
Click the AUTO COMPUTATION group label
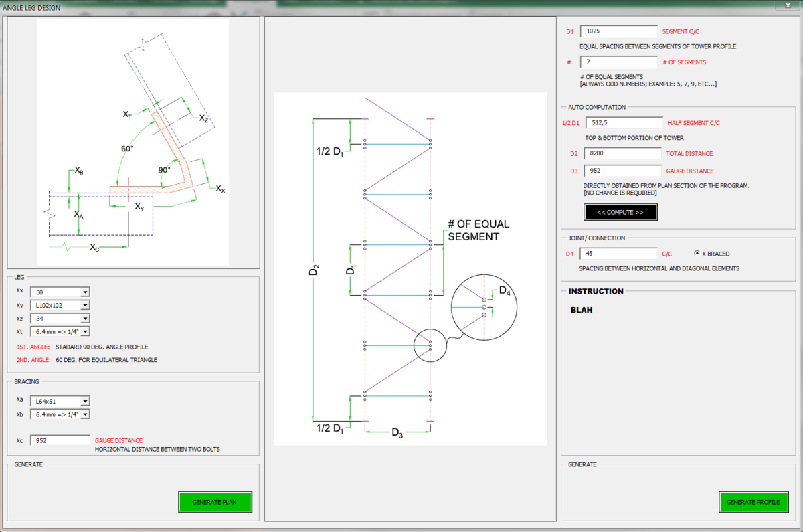pyautogui.click(x=597, y=107)
